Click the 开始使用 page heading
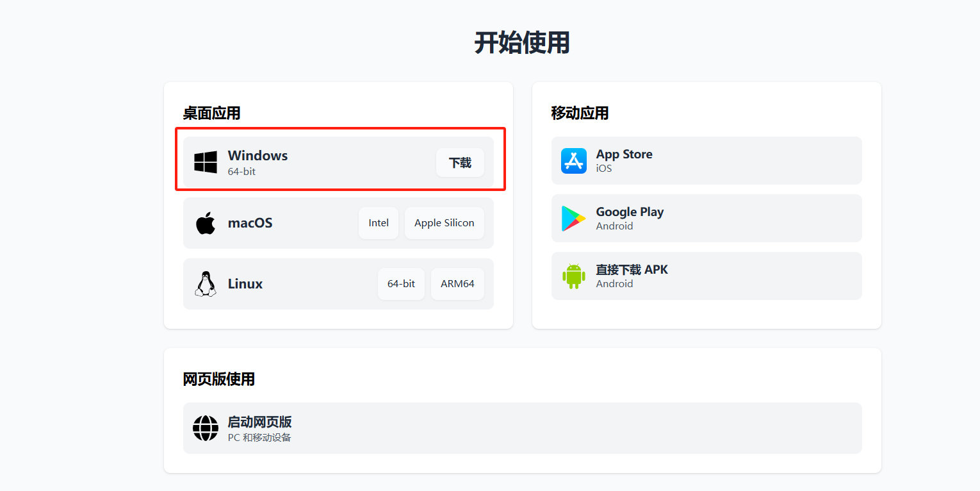Screen dimensions: 980x491 click(523, 43)
